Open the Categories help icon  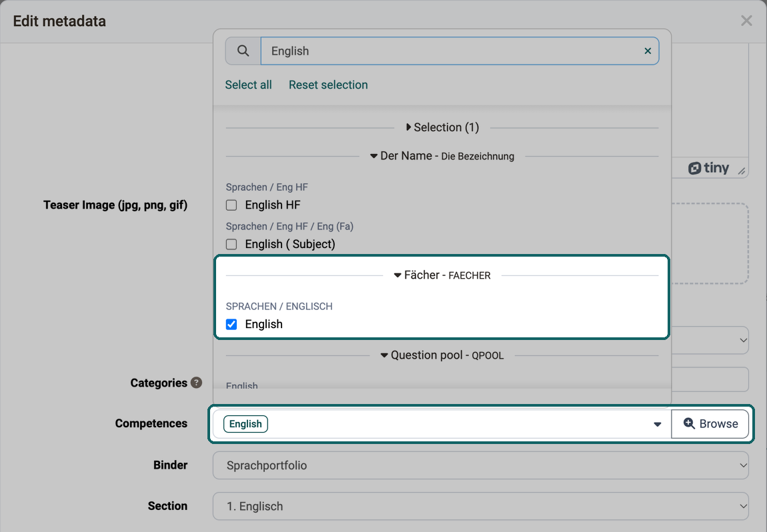pos(196,383)
